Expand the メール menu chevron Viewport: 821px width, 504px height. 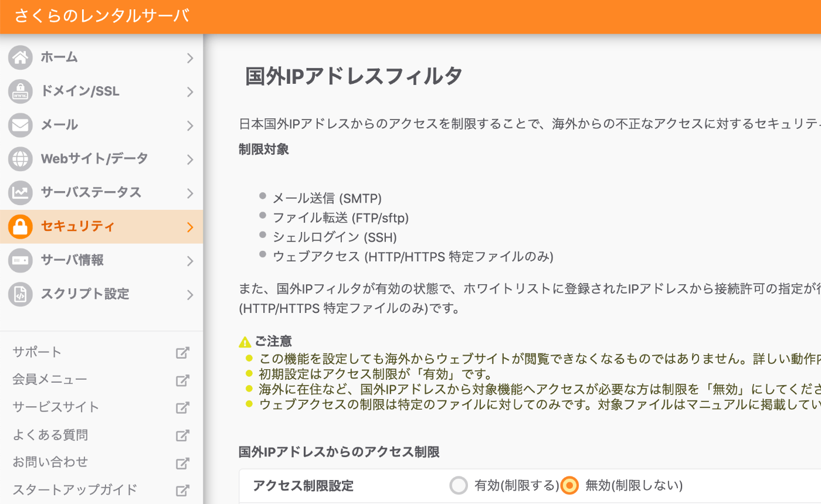[190, 125]
